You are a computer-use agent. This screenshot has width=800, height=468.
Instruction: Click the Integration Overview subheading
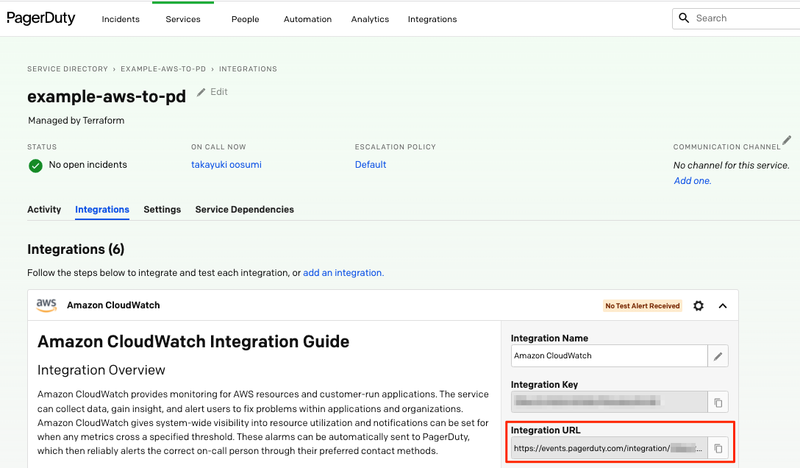[x=101, y=370]
